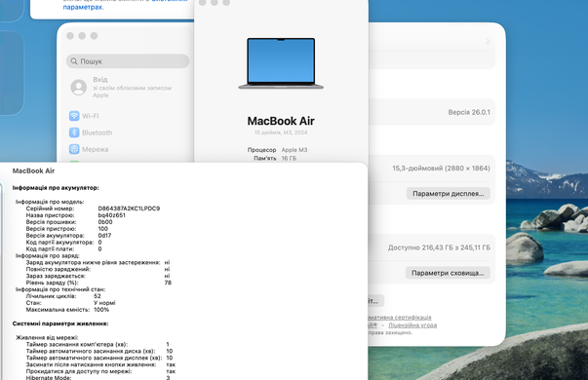Screen dimensions: 588x380
Task: Click the Apple account avatar icon
Action: point(79,88)
